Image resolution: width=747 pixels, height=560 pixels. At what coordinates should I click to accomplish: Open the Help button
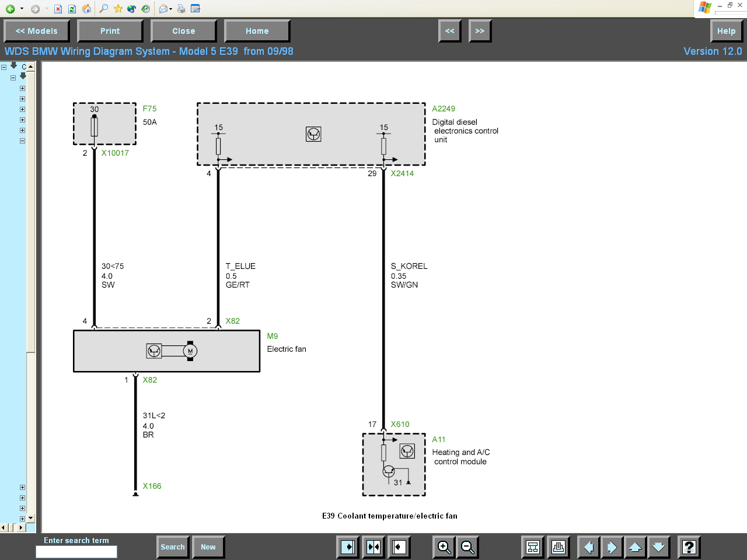pyautogui.click(x=727, y=31)
